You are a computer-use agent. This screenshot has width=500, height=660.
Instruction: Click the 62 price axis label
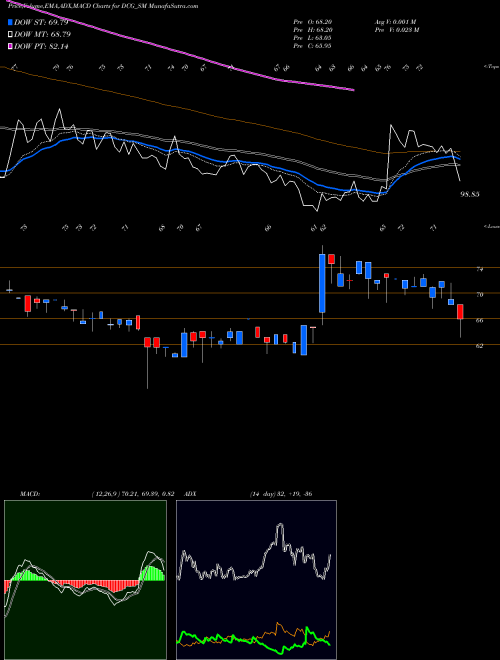click(x=479, y=346)
